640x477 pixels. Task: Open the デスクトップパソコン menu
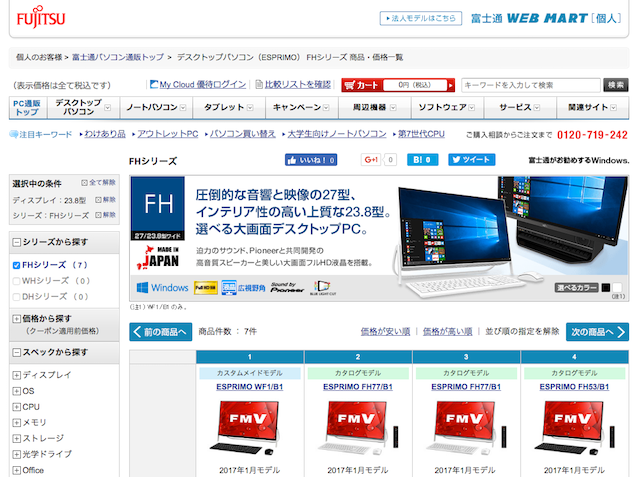[83, 107]
